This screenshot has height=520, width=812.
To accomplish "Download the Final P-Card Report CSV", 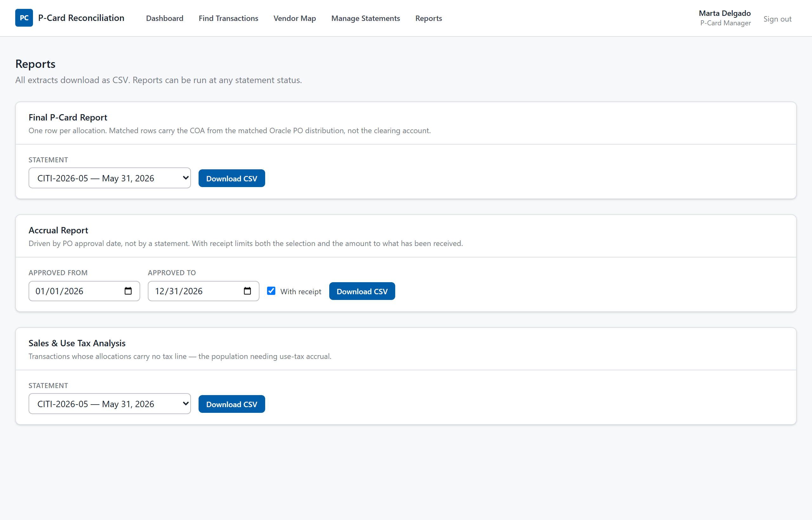I will (x=232, y=178).
